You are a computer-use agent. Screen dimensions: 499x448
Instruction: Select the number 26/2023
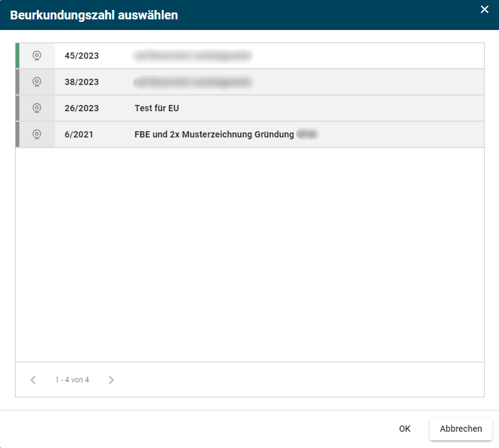[82, 108]
